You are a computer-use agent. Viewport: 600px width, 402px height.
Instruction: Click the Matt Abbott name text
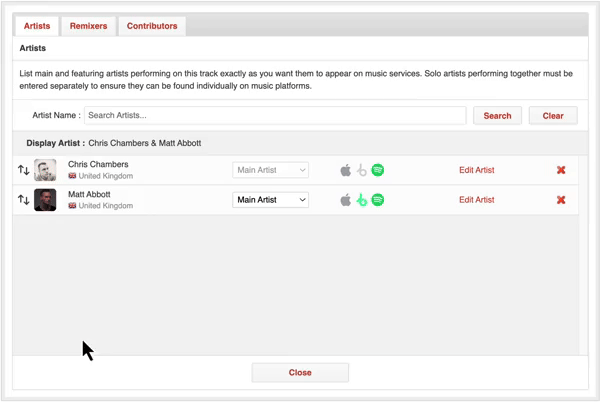coord(89,194)
